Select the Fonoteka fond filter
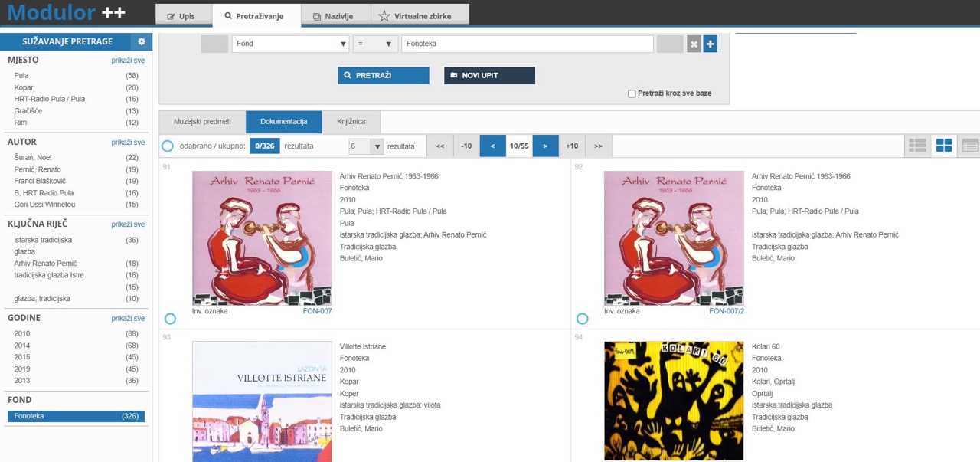980x462 pixels. click(76, 416)
